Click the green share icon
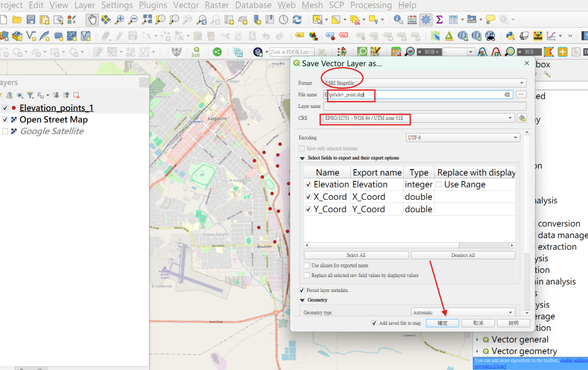 tap(217, 52)
